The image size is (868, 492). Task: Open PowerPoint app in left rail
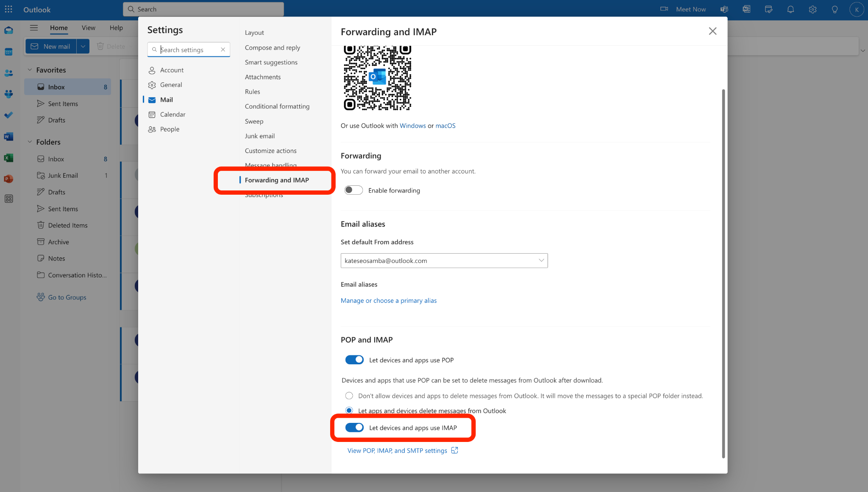(8, 179)
